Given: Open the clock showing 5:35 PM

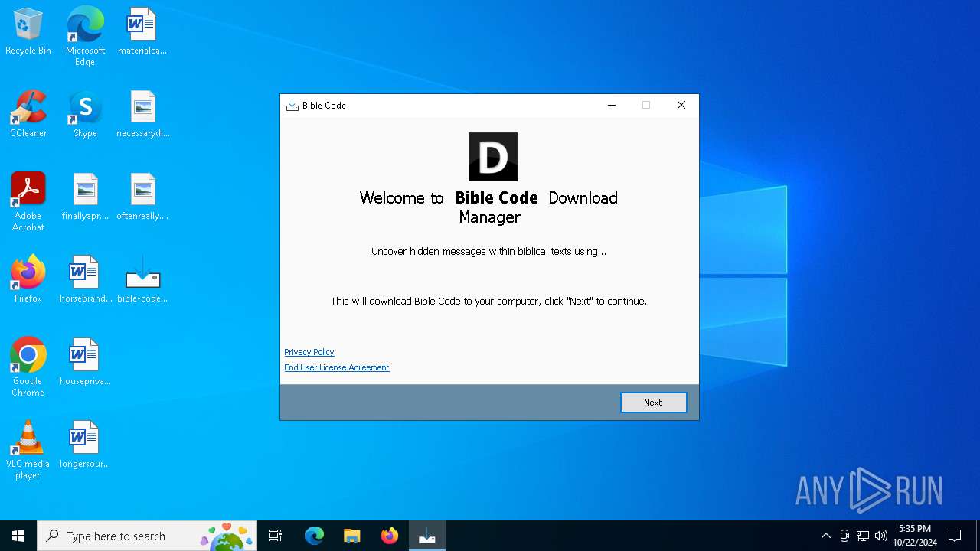Looking at the screenshot, I should (x=915, y=536).
